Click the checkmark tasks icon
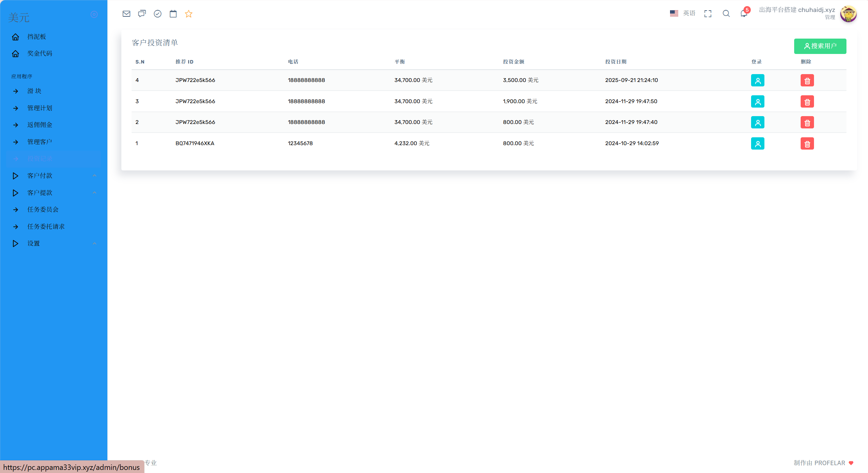 point(158,14)
